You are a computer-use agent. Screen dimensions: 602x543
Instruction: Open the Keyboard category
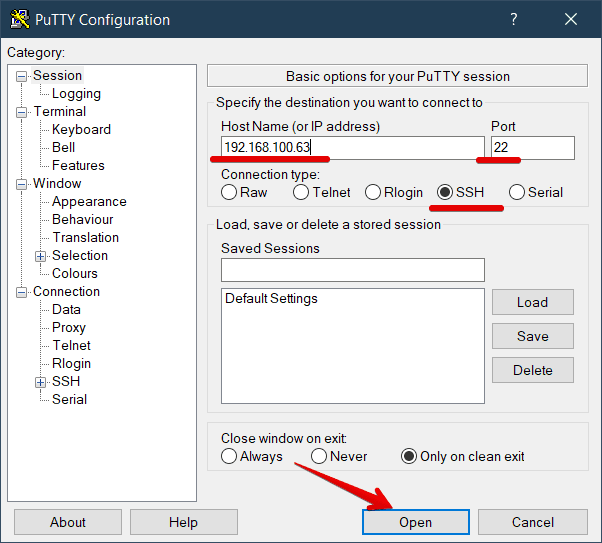pos(81,129)
